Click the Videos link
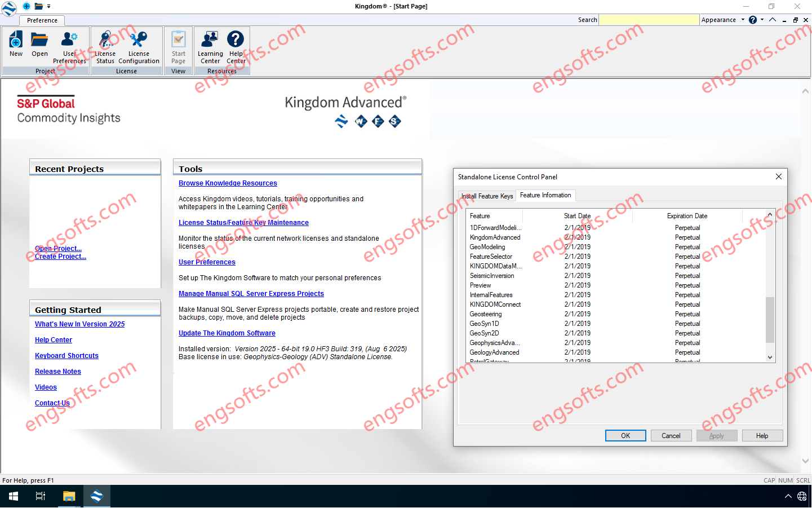 pyautogui.click(x=46, y=387)
